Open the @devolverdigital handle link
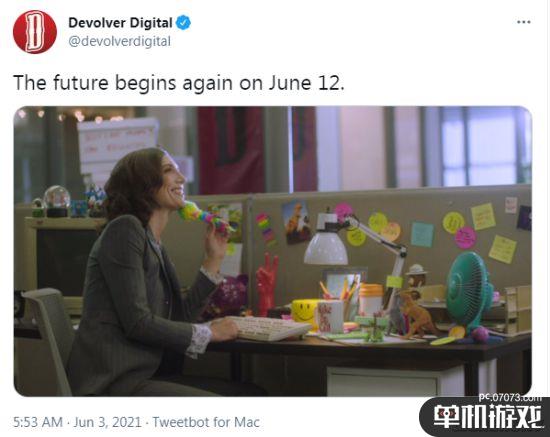Viewport: 550px width, 437px height. click(120, 41)
